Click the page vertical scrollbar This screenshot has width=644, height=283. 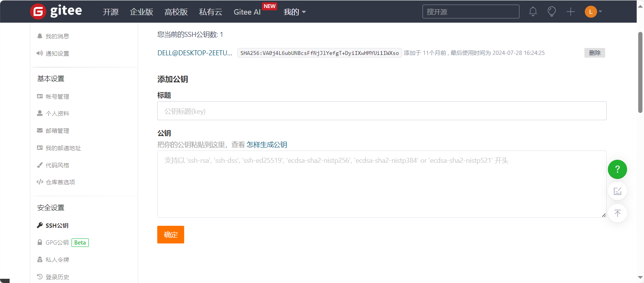[x=640, y=73]
